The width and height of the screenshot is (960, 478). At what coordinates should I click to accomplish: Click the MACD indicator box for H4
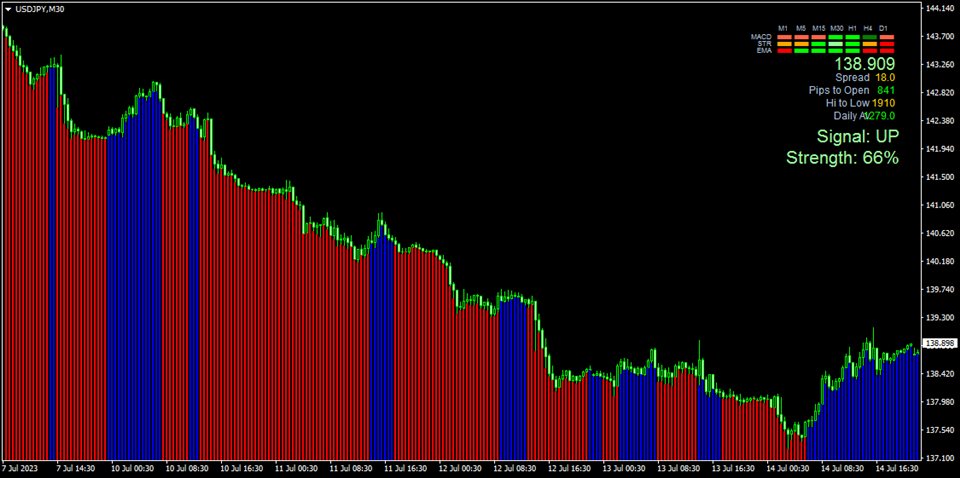tap(870, 37)
